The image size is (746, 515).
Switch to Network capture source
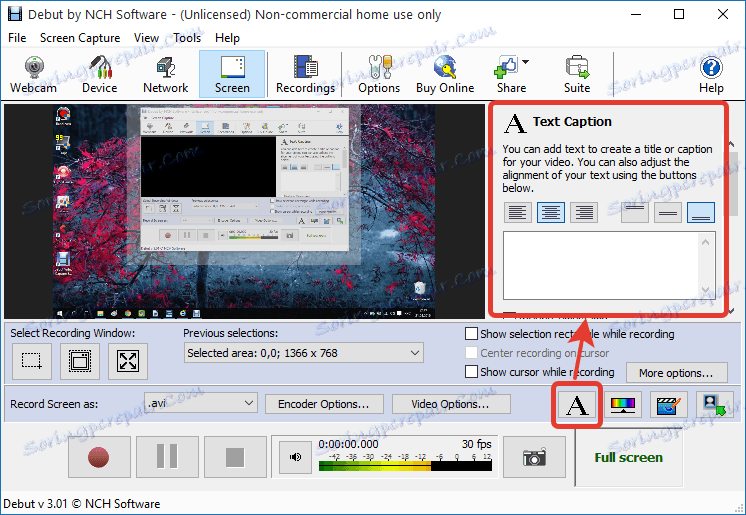(x=166, y=75)
